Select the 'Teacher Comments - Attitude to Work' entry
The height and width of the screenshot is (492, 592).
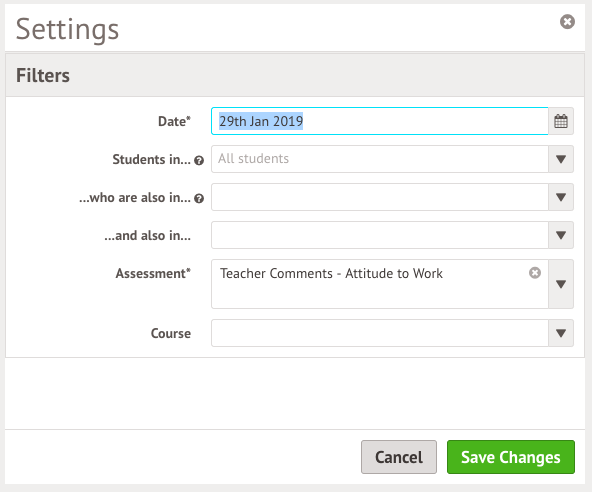pyautogui.click(x=331, y=273)
